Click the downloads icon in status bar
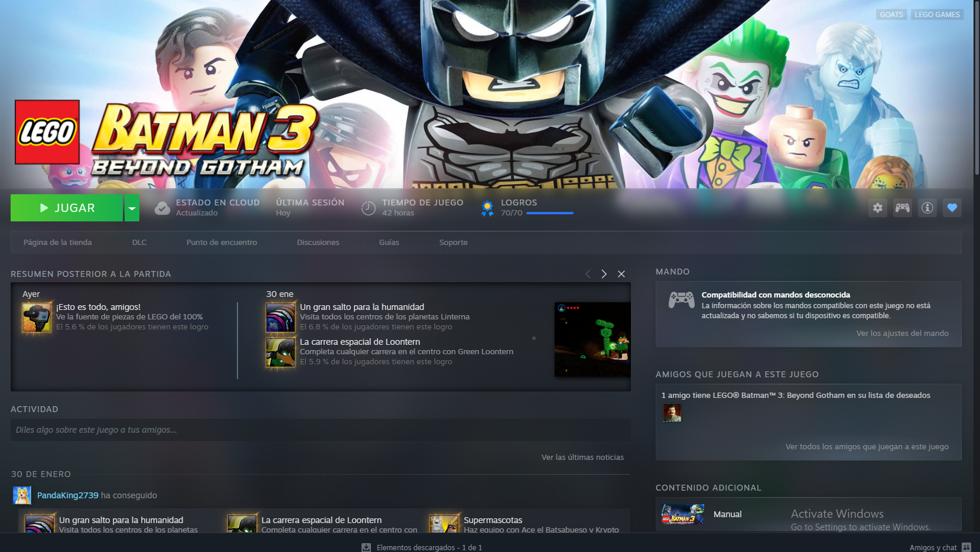 [366, 547]
